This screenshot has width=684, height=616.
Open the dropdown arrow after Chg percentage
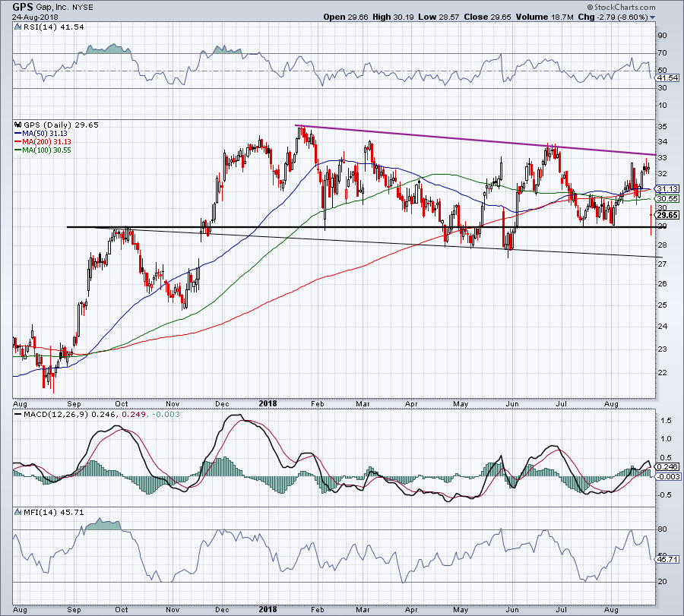click(x=653, y=17)
